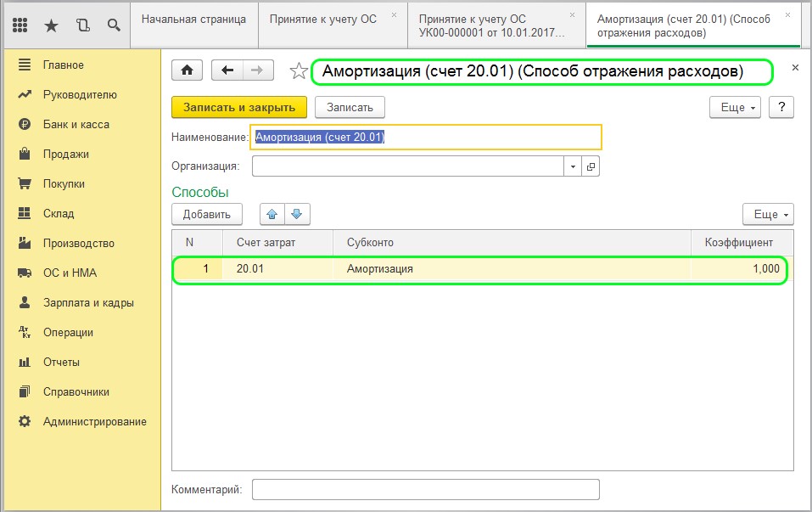Open Администрирование section in sidebar

(94, 422)
